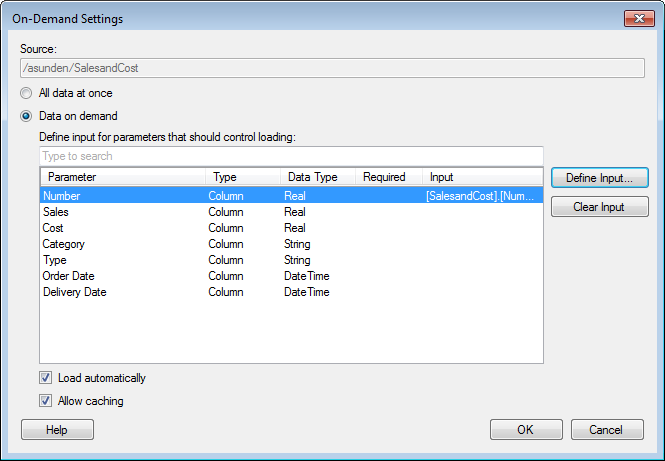The height and width of the screenshot is (461, 665).
Task: Pick the Delivery Date parameter row
Action: (74, 292)
